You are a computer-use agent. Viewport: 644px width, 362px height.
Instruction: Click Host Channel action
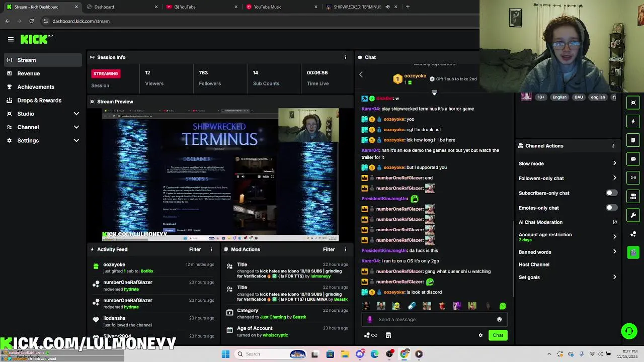[x=534, y=264]
